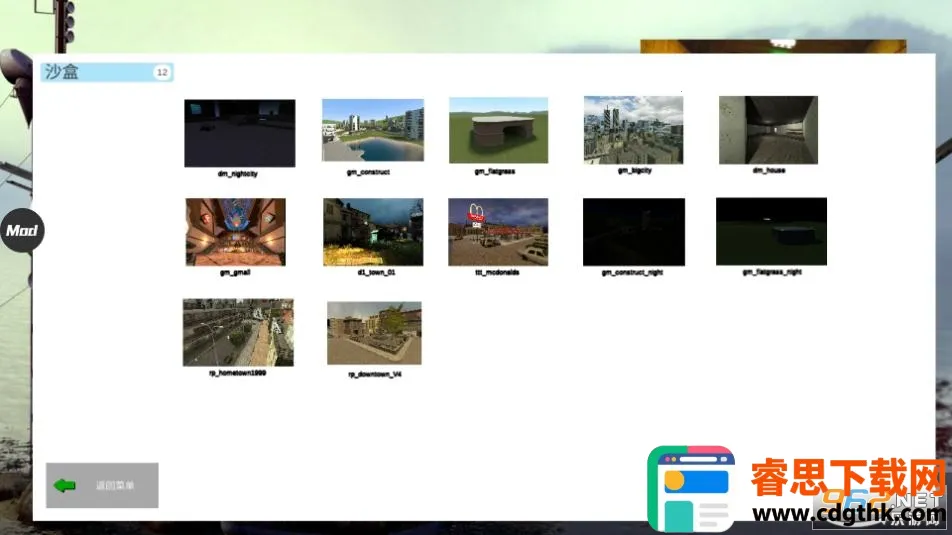Choose the rp_downtown_V4 map thumbnail
The width and height of the screenshot is (952, 535).
[x=374, y=333]
